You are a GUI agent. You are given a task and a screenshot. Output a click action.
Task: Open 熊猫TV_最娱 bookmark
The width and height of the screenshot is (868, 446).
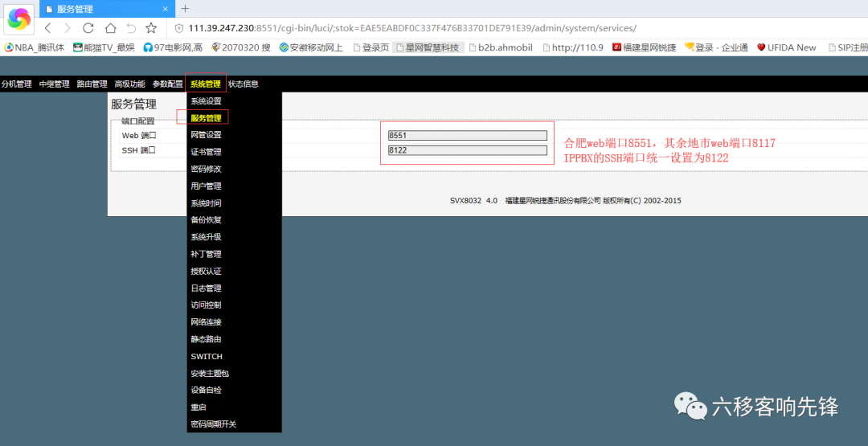pos(104,47)
